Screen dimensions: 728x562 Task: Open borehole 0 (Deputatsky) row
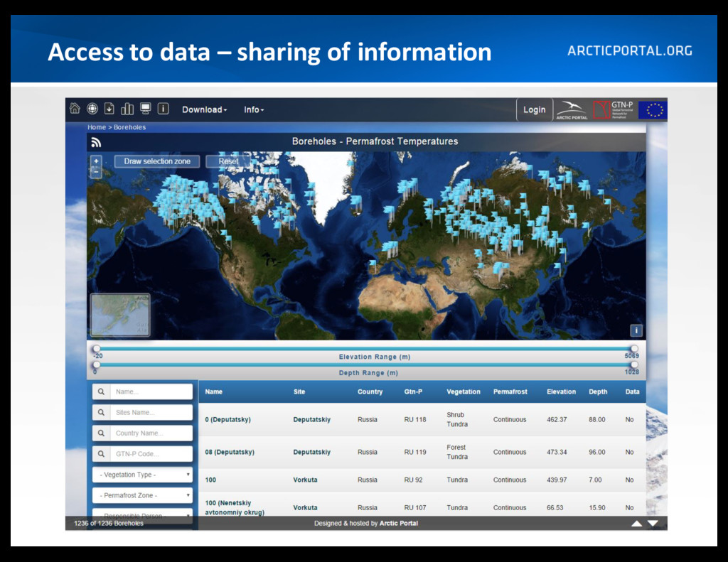coord(422,419)
